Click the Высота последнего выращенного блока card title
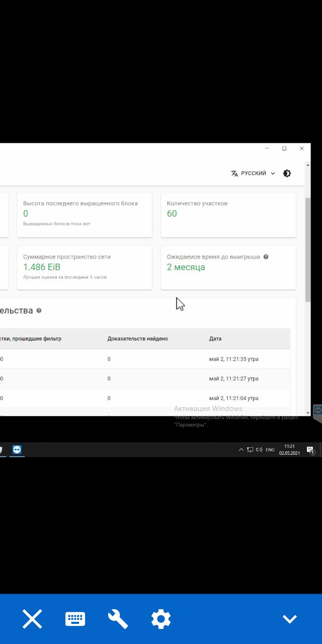The height and width of the screenshot is (644, 322). (80, 203)
